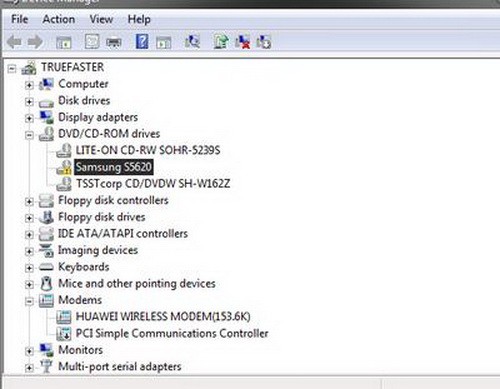500x389 pixels.
Task: Click the Uninstall device toolbar icon
Action: click(264, 42)
